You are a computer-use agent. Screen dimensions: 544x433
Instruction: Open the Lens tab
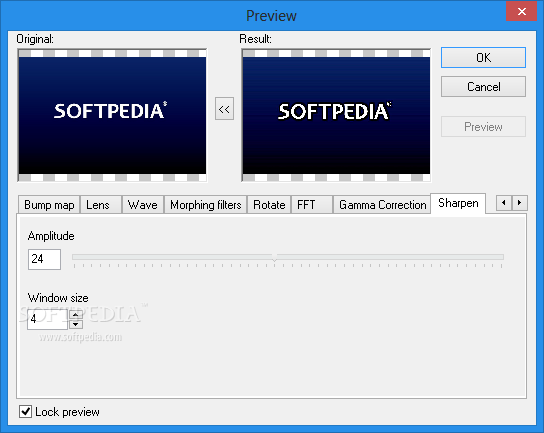pos(101,205)
